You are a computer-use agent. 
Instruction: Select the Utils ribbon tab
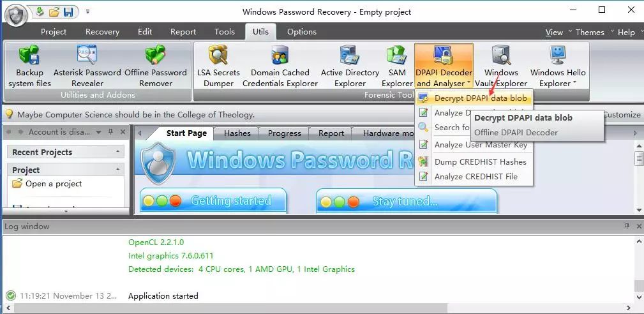pyautogui.click(x=260, y=32)
